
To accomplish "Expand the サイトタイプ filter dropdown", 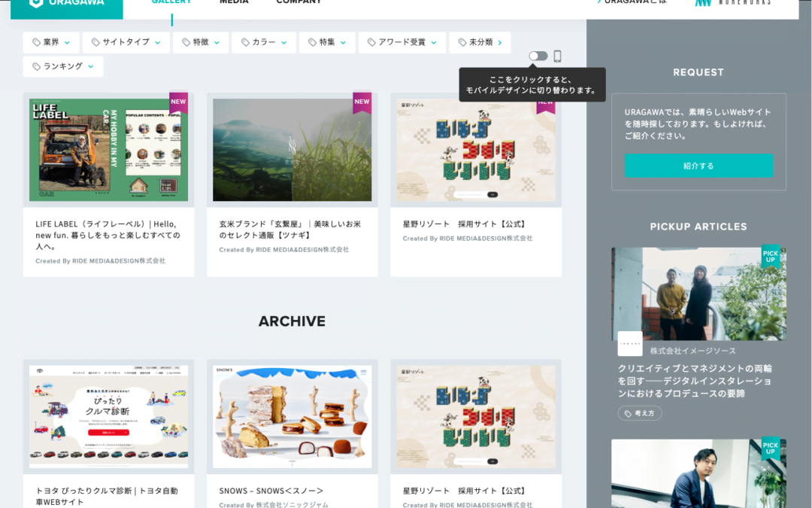I will (x=126, y=42).
